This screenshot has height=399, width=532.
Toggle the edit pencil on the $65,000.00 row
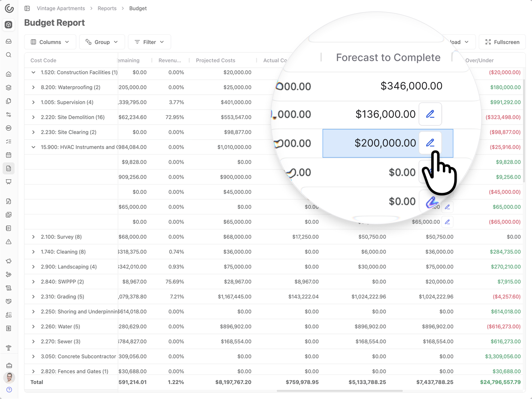pyautogui.click(x=447, y=222)
